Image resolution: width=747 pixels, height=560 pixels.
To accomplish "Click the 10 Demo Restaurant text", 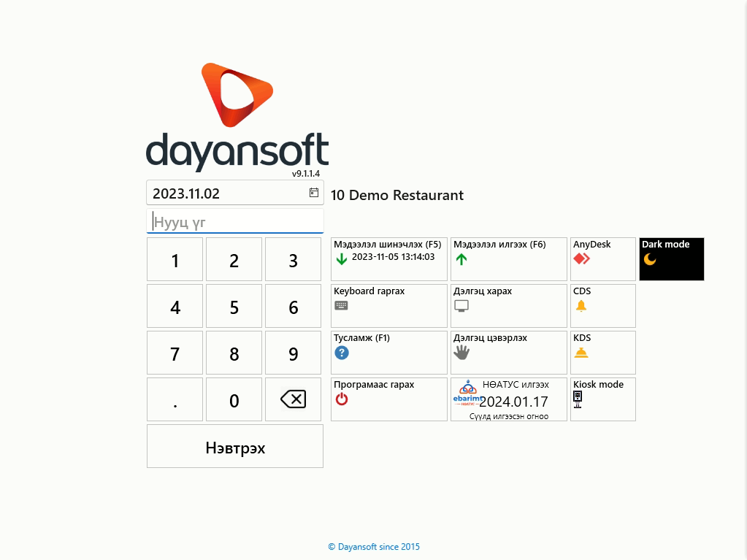I will click(397, 195).
